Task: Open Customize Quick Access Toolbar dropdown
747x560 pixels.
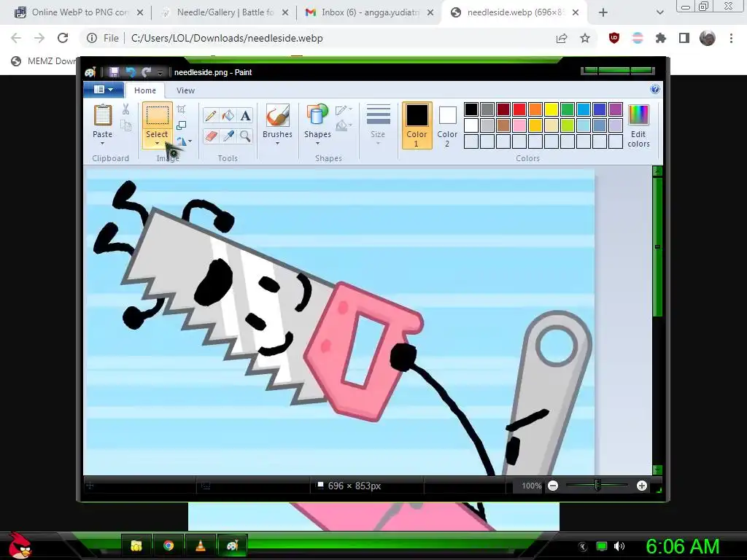Action: coord(160,72)
